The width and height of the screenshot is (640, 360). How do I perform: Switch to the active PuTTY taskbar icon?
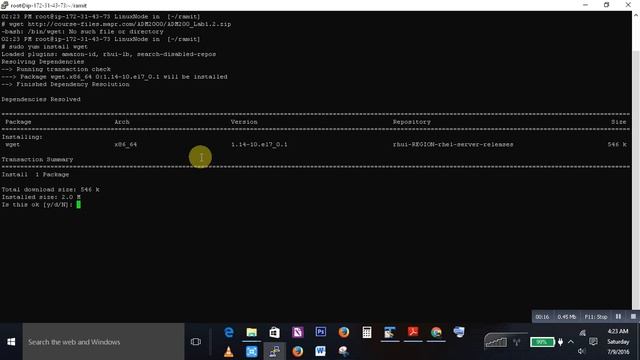274,351
